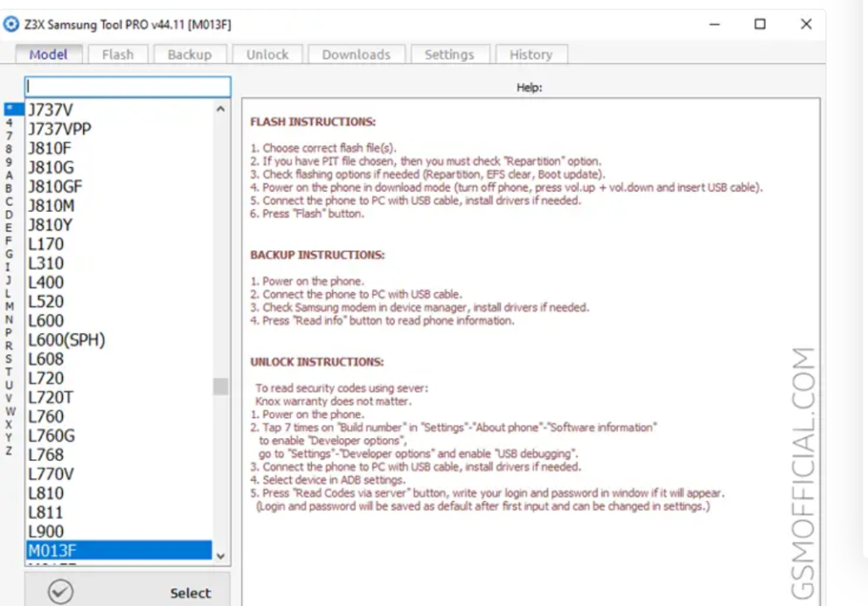Viewport: 868px width, 606px height.
Task: Choose model L310
Action: click(119, 264)
